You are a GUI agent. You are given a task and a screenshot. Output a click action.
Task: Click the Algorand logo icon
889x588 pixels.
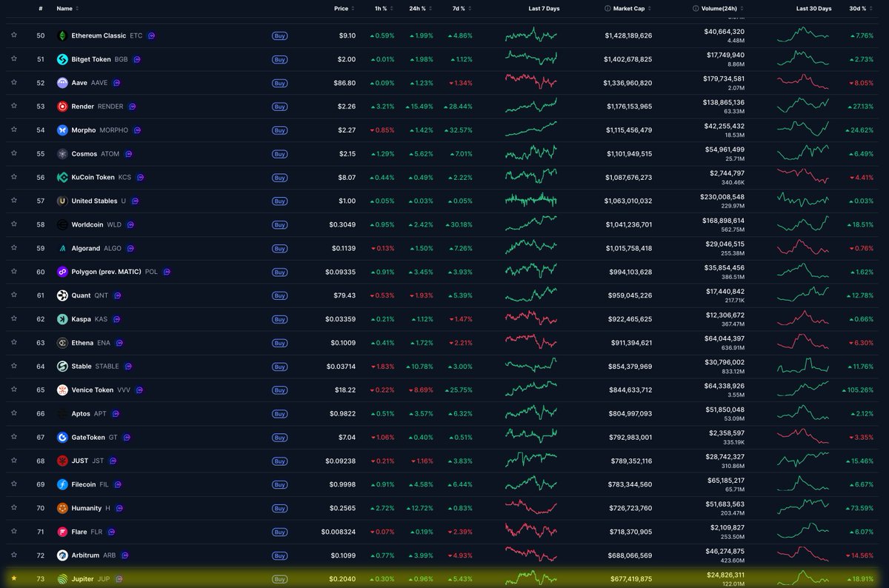pyautogui.click(x=62, y=248)
